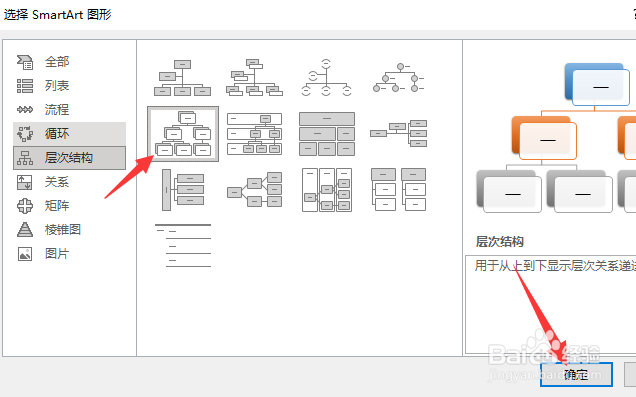
Task: Select the 循环 category
Action: click(x=69, y=133)
